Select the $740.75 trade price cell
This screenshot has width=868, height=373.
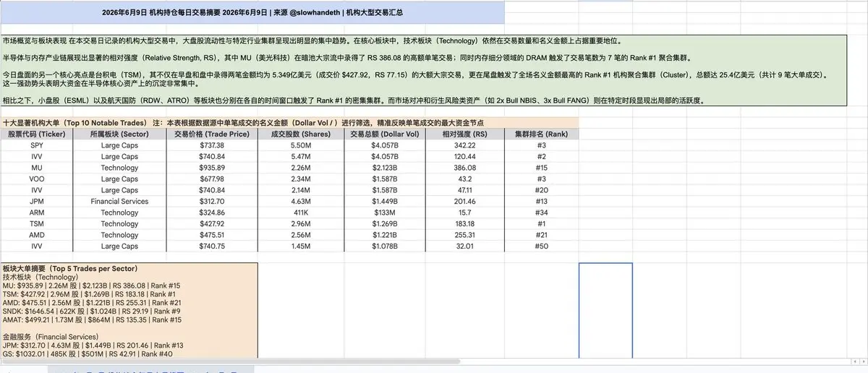pyautogui.click(x=212, y=246)
